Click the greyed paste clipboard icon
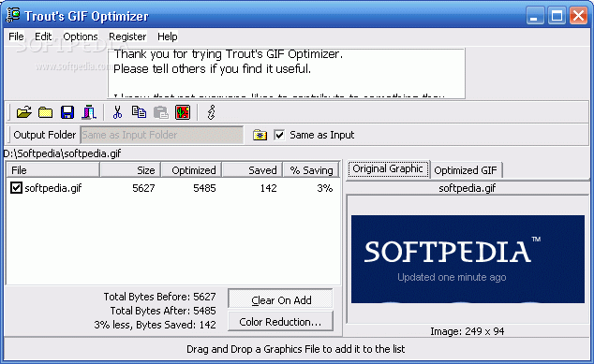594x364 pixels. (x=161, y=112)
